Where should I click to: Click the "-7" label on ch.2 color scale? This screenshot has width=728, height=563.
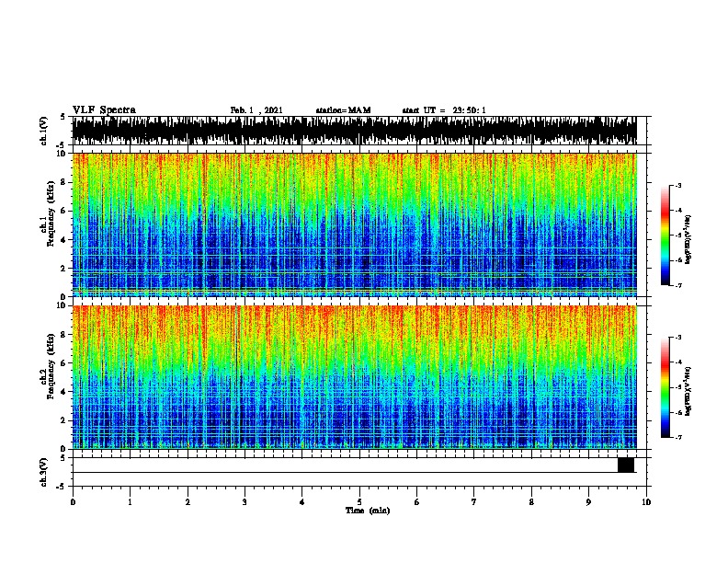pyautogui.click(x=678, y=437)
